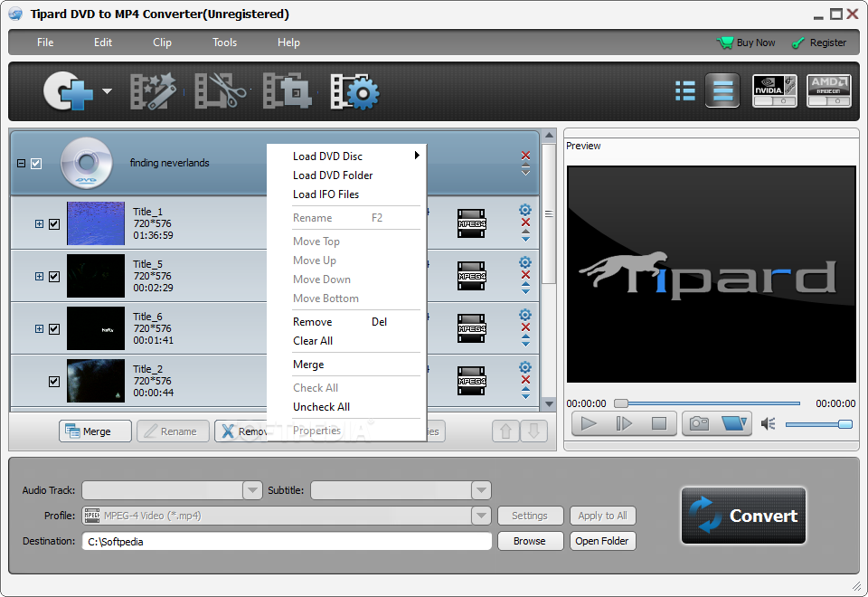Click the Load DVD disc icon

[69, 90]
